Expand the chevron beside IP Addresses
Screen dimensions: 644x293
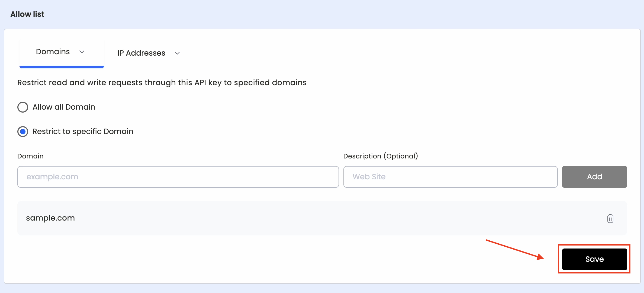177,53
